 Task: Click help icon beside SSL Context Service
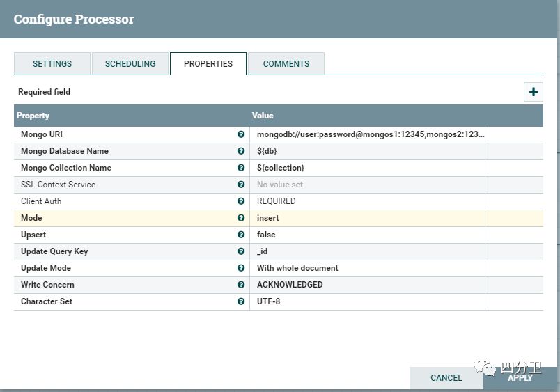[x=241, y=185]
